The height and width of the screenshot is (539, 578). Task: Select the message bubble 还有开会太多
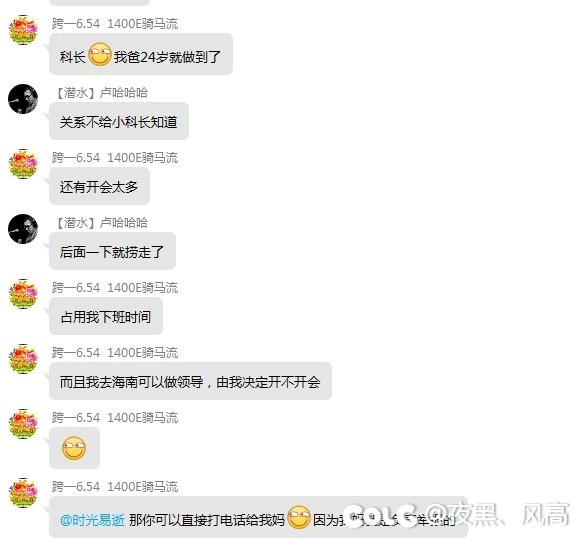click(x=99, y=186)
